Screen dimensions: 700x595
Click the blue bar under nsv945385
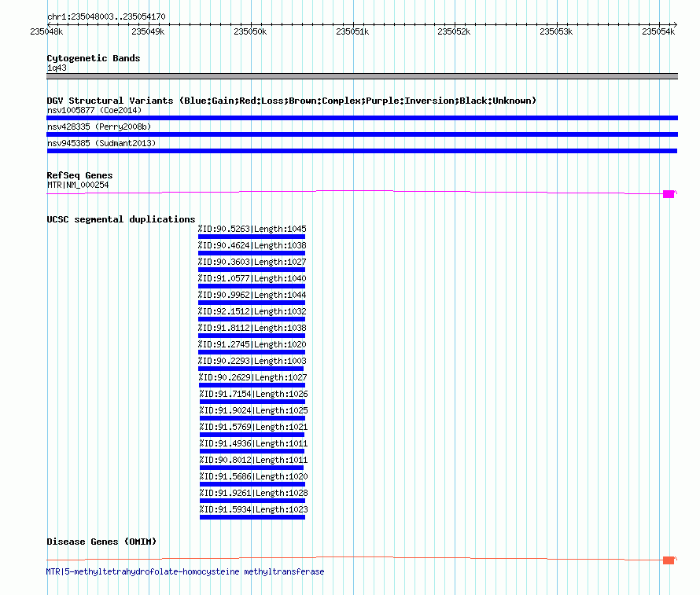(x=362, y=151)
